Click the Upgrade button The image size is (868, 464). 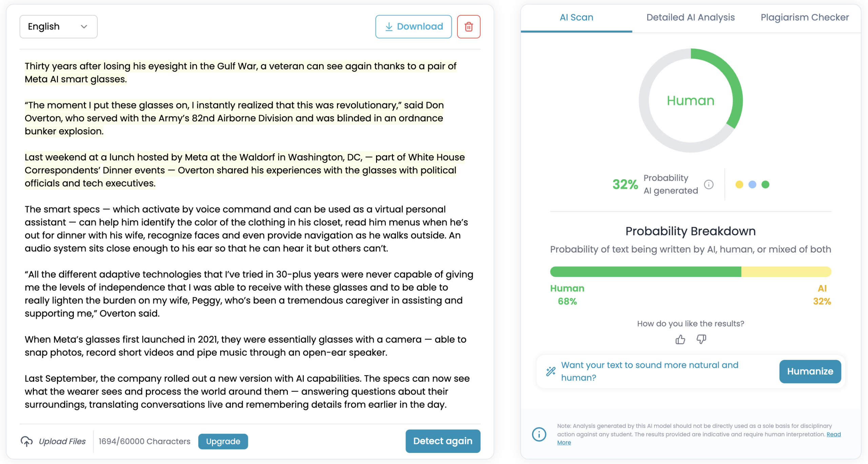click(x=223, y=441)
